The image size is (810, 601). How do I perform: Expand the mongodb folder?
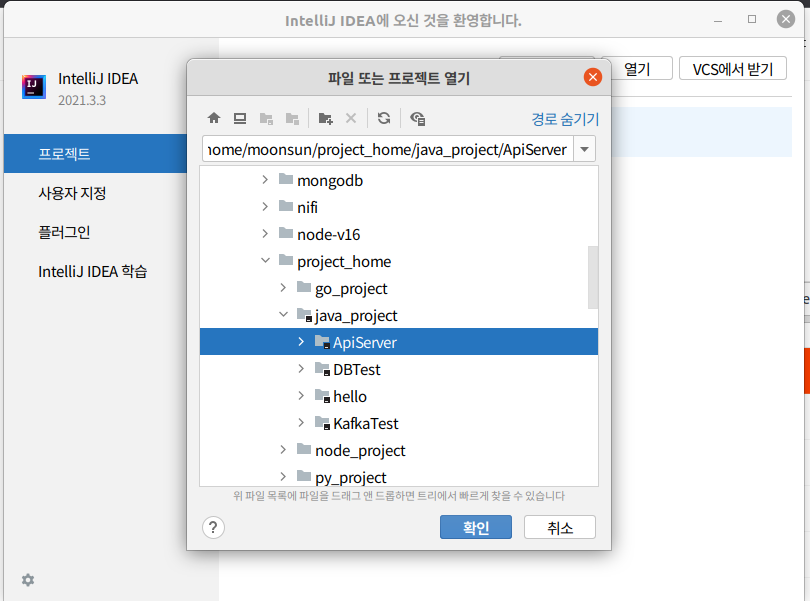265,179
